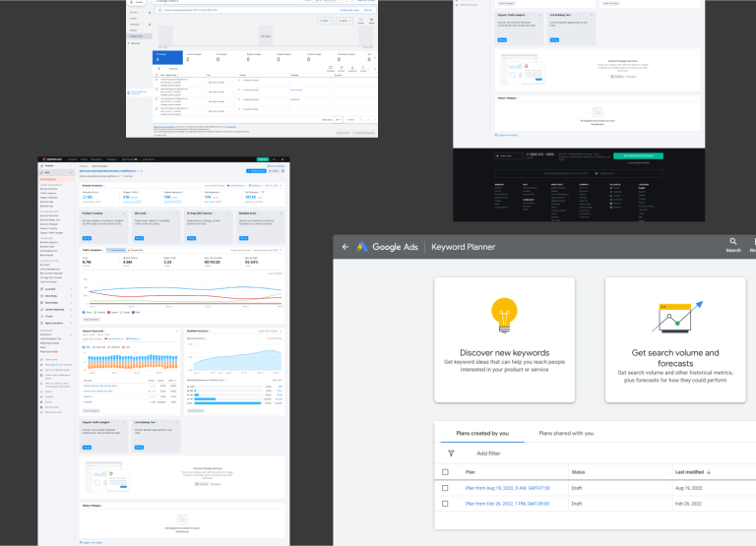Click Set up in Position Tracking card
Viewport: 756px width, 546px height.
87,238
